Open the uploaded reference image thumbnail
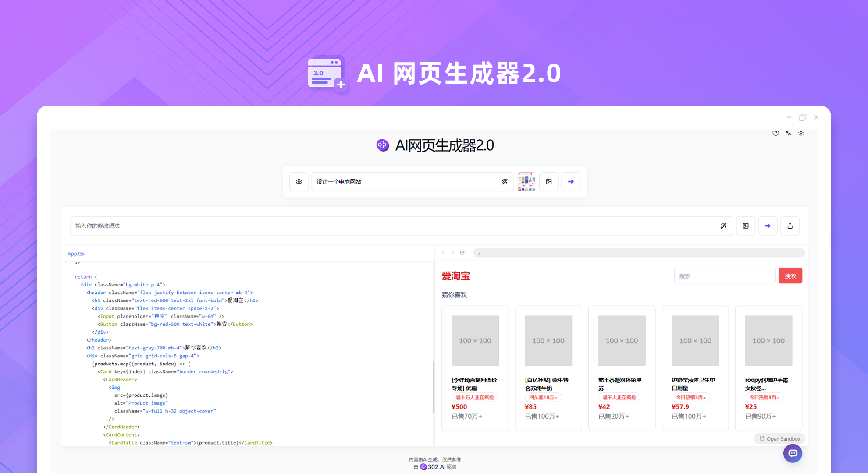868x473 pixels. (526, 182)
